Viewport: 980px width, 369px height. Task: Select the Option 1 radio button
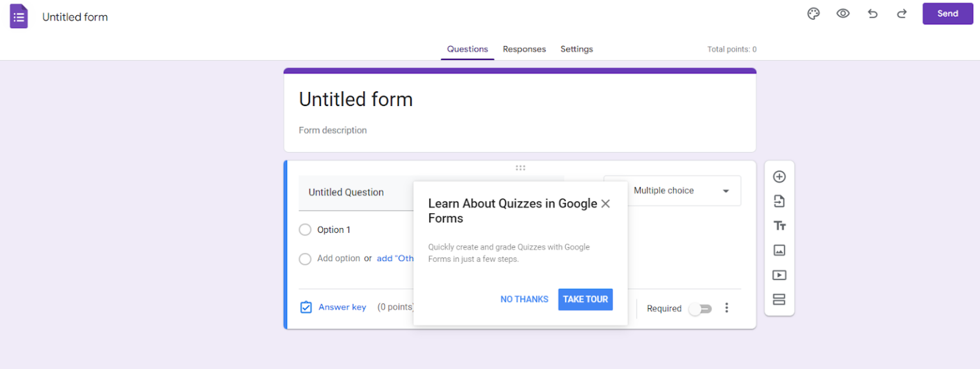coord(305,229)
